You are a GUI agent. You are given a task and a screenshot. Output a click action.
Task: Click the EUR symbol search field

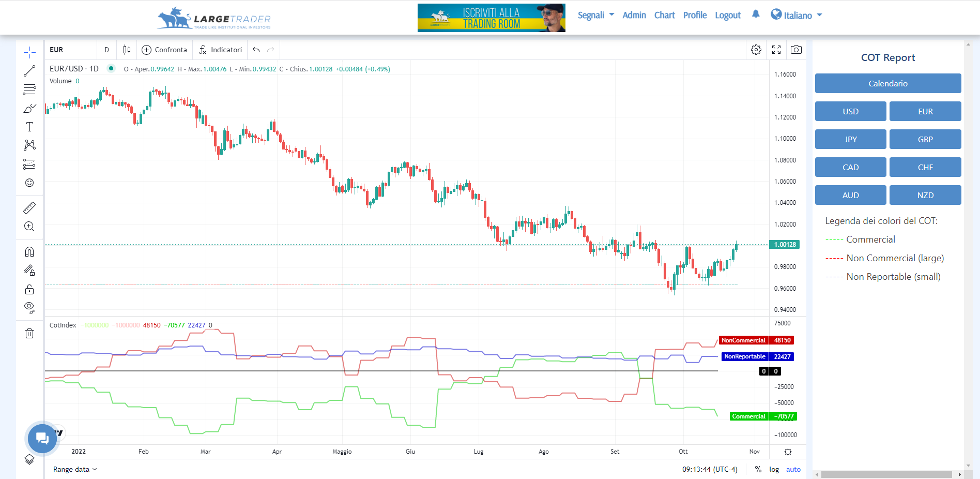pos(71,50)
